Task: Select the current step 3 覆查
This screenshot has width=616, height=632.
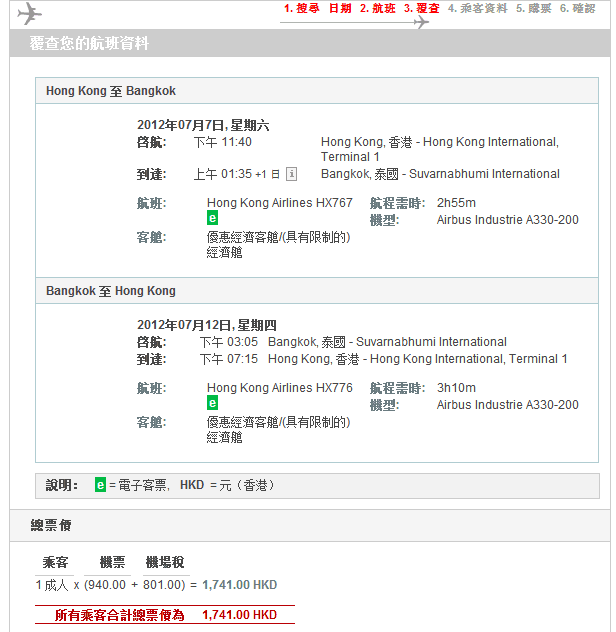Action: (x=421, y=8)
